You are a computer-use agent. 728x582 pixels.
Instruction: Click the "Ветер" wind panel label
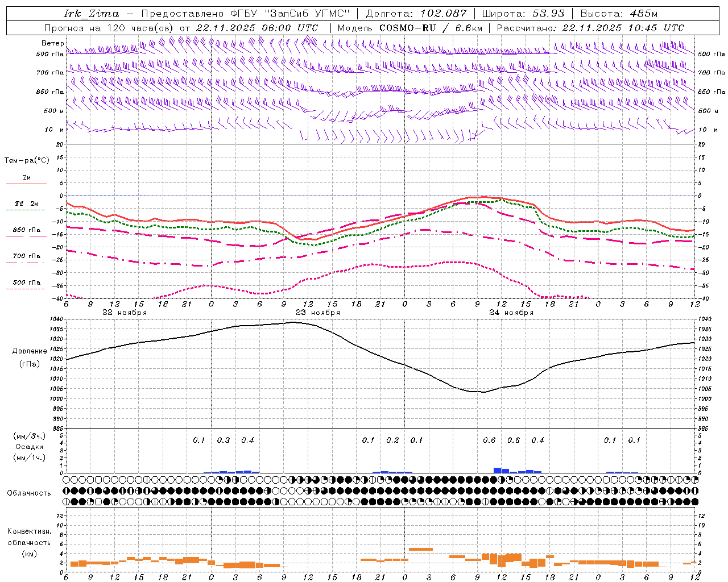pos(52,43)
